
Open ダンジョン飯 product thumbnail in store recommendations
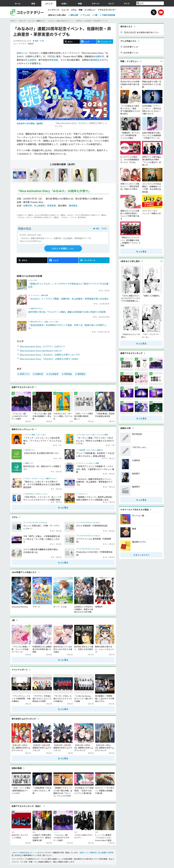pyautogui.click(x=125, y=519)
